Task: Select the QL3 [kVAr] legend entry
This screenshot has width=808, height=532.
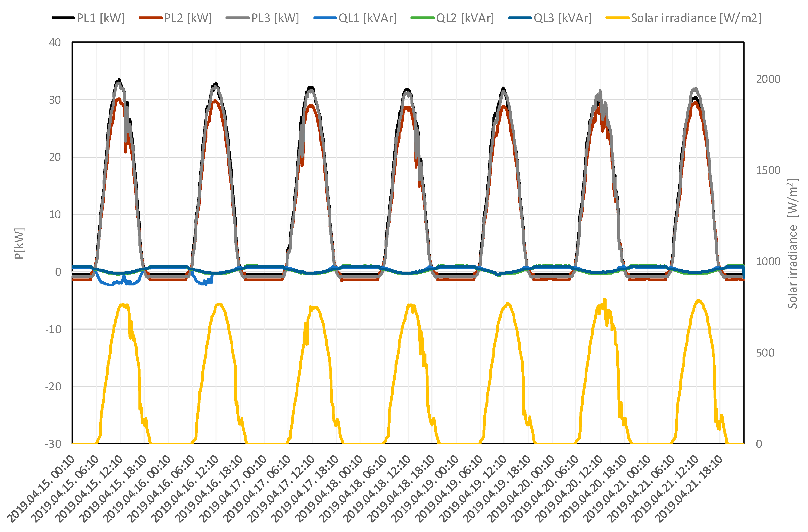Action: (x=562, y=18)
